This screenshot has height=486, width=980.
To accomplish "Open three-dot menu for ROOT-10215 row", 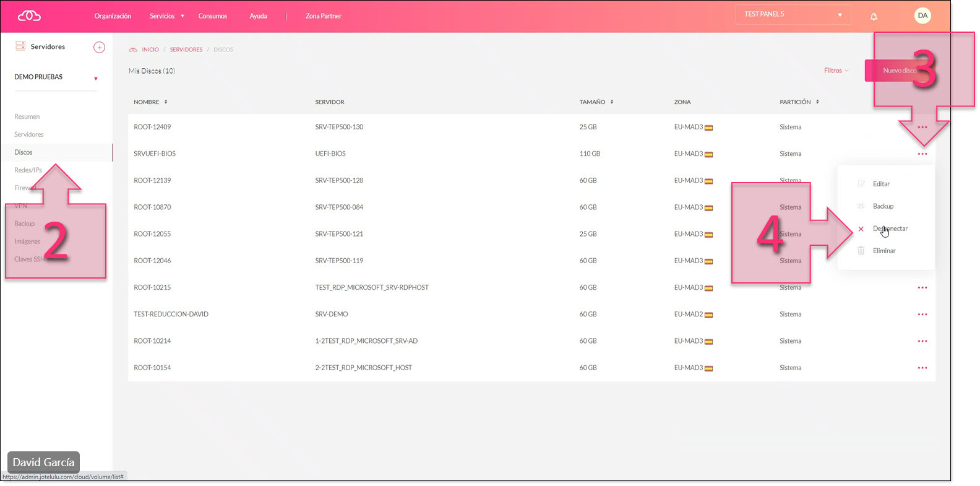I will [x=922, y=288].
